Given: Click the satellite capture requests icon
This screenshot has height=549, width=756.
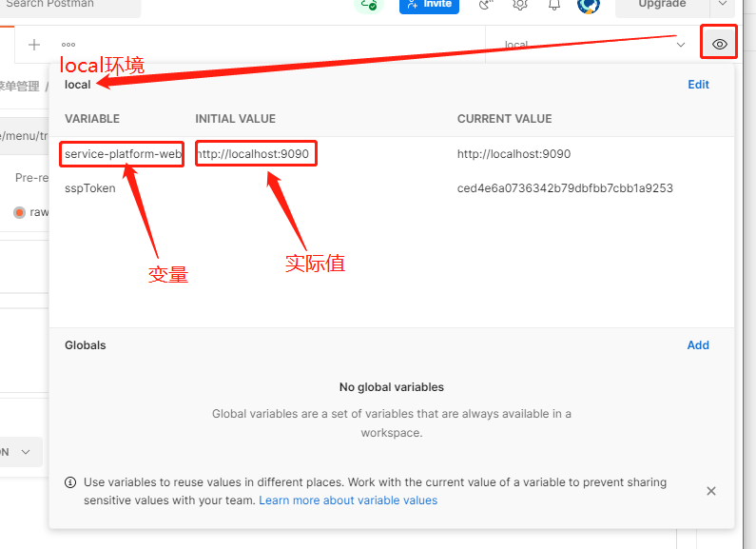Looking at the screenshot, I should click(486, 5).
